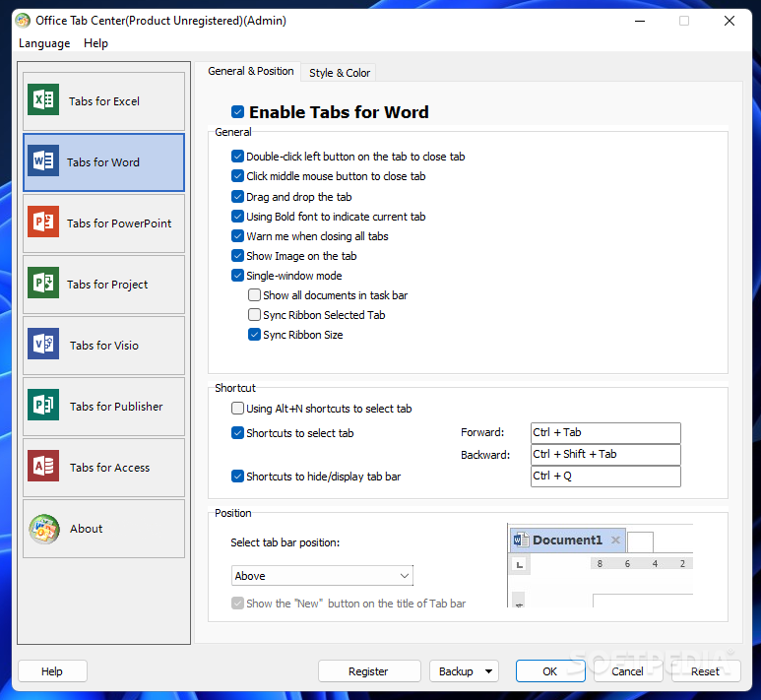Click the ruler L tab-stop icon in preview
The height and width of the screenshot is (700, 761).
(520, 564)
